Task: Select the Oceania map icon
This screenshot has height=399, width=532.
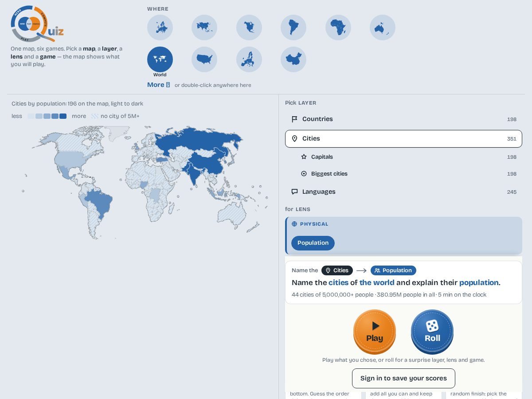Action: pyautogui.click(x=383, y=27)
